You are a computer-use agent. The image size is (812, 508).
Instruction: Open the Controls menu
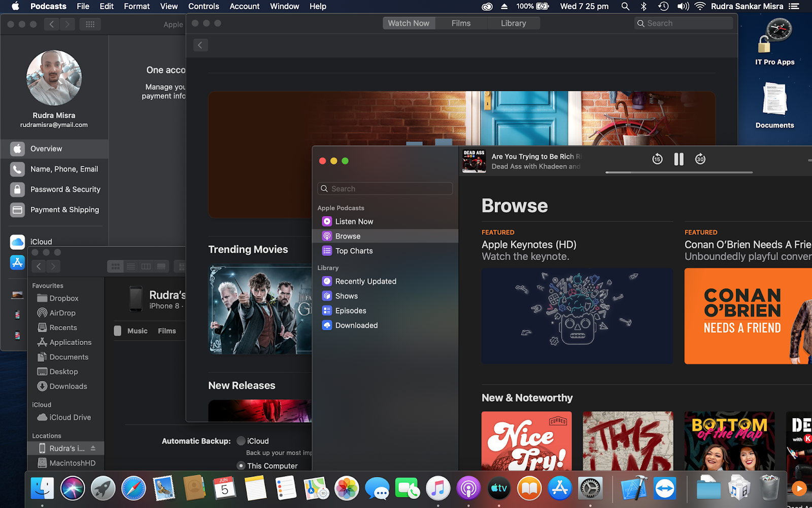[x=204, y=6]
